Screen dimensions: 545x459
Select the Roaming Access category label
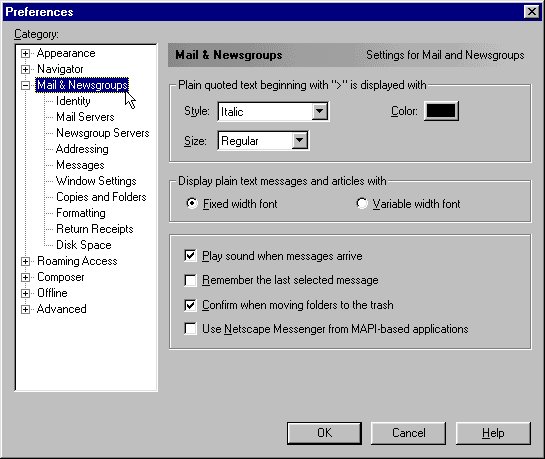(x=77, y=261)
